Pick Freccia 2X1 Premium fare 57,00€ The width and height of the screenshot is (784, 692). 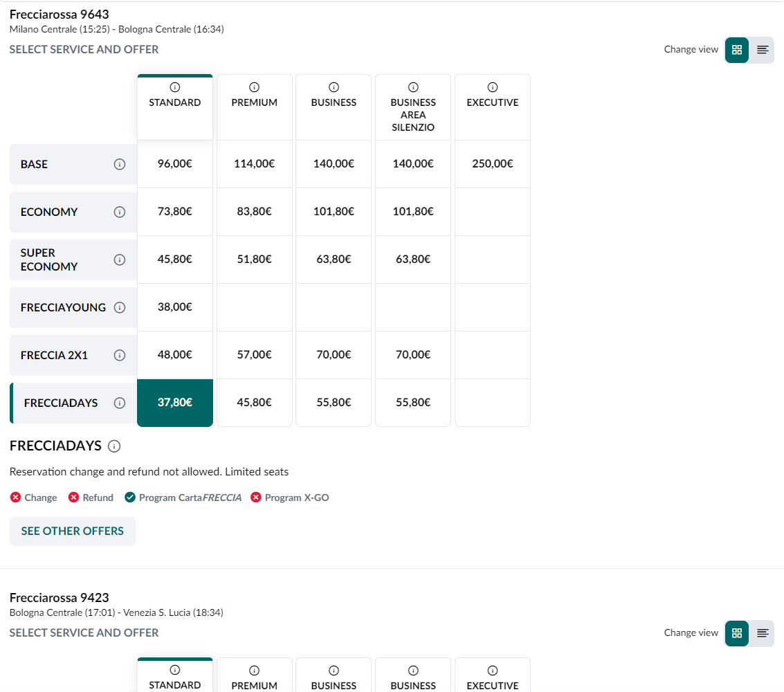click(254, 355)
